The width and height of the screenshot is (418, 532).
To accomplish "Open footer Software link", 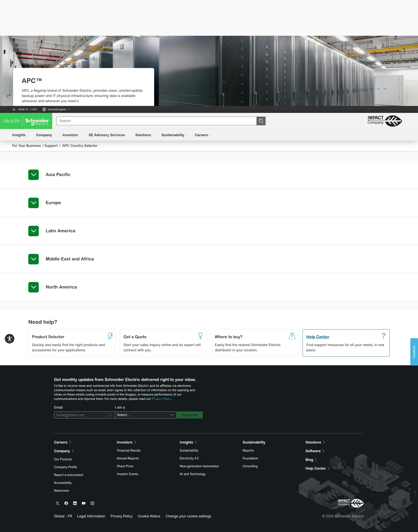I will [x=315, y=451].
